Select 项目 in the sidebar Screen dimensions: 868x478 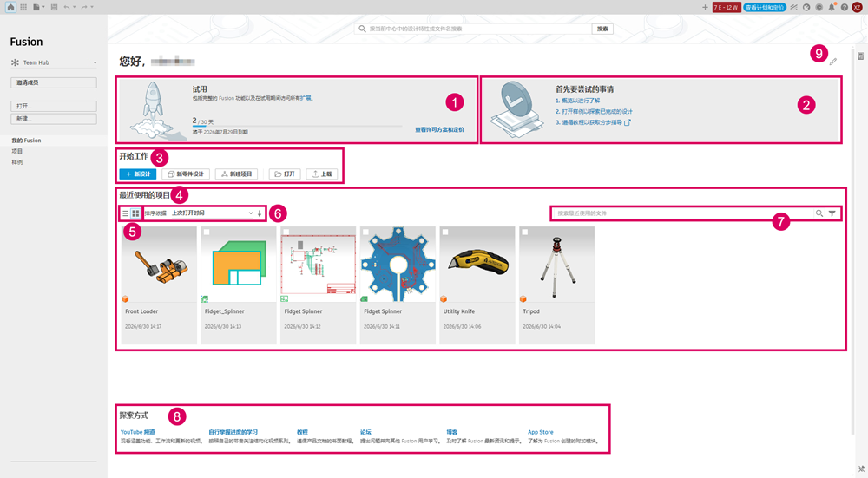pos(17,151)
